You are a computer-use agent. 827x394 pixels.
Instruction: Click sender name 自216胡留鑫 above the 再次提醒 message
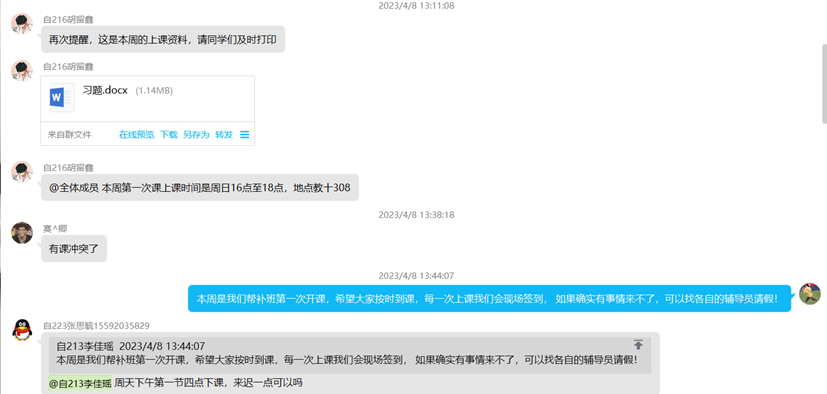point(68,20)
